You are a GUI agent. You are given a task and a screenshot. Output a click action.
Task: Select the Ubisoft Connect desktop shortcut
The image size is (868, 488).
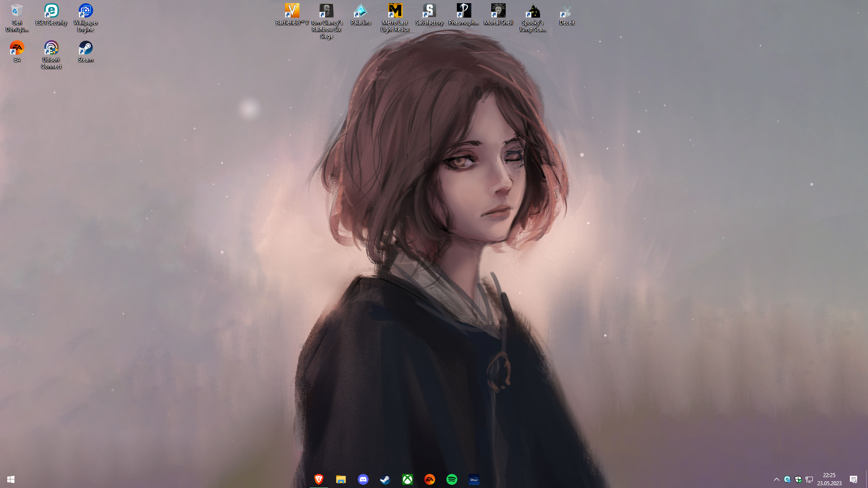pos(51,55)
